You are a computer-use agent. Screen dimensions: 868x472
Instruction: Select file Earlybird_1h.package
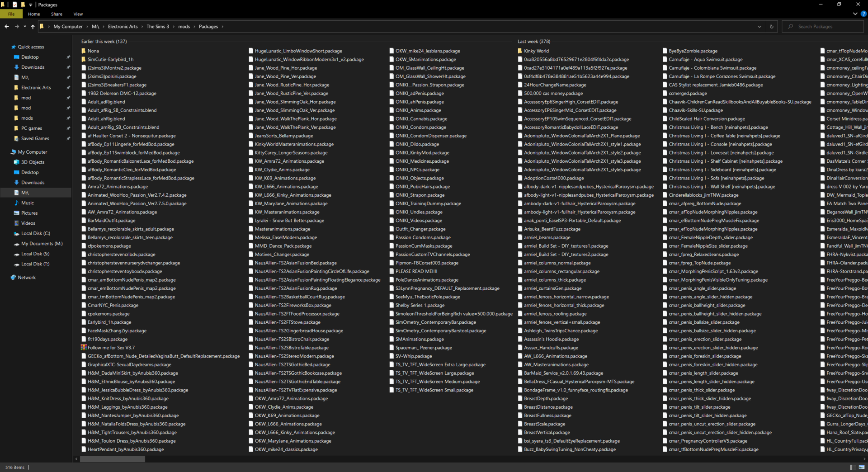pos(109,322)
